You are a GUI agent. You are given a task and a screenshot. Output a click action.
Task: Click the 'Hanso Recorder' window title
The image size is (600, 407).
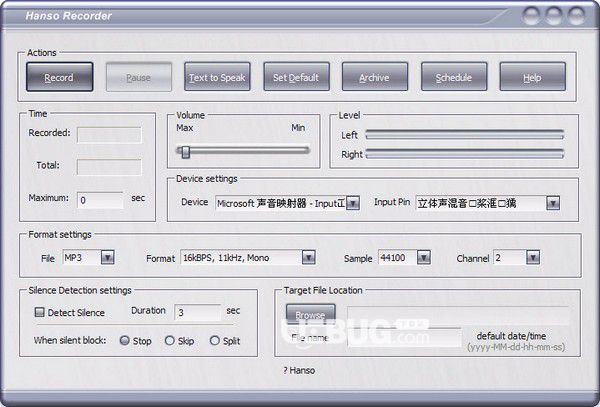68,16
